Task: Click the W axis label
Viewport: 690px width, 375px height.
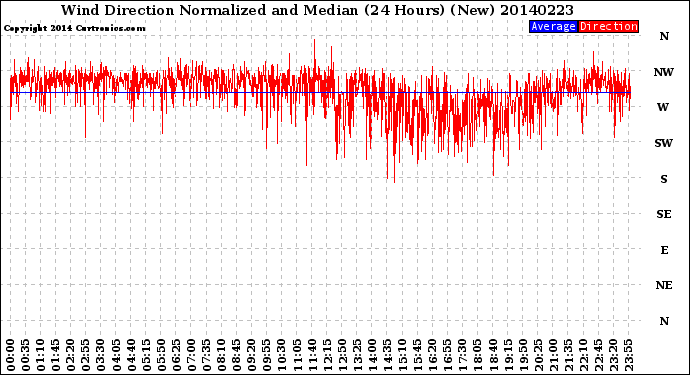Action: click(663, 107)
